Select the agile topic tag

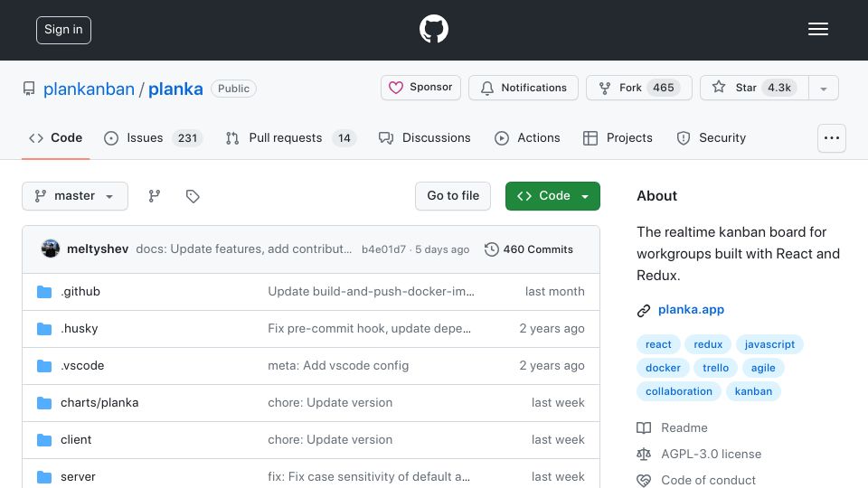click(763, 368)
